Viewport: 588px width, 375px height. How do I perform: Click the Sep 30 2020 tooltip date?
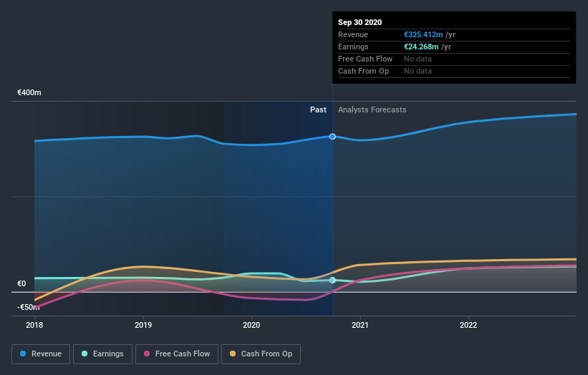tap(360, 22)
